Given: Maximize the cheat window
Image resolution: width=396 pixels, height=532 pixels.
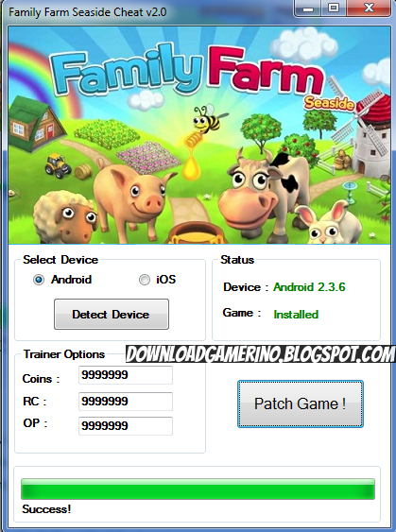Looking at the screenshot, I should (334, 9).
